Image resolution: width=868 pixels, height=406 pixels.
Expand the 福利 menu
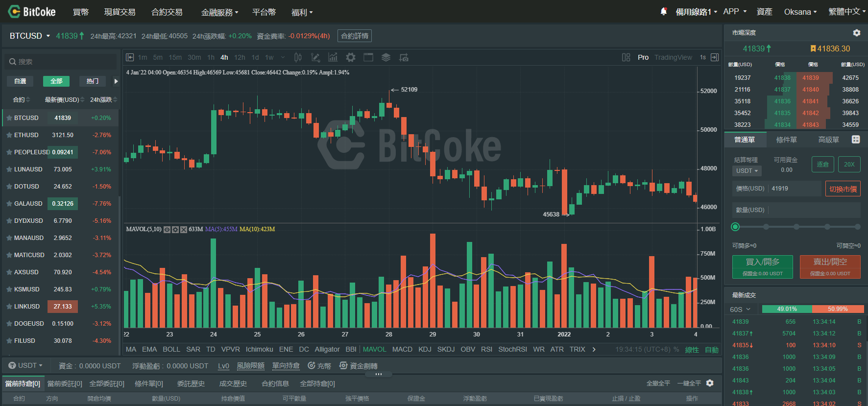302,12
